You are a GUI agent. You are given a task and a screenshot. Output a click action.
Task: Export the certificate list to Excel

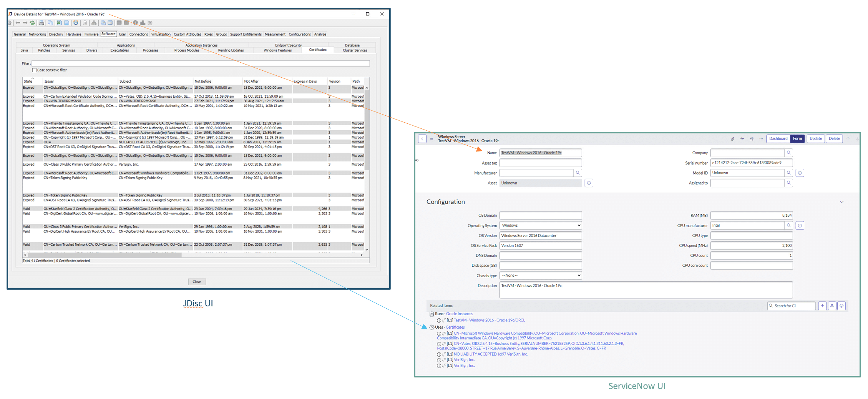coord(59,23)
